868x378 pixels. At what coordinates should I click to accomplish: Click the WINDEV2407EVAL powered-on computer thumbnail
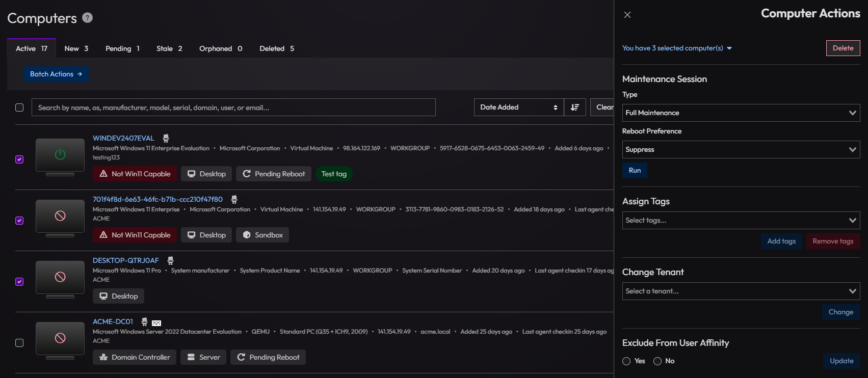pyautogui.click(x=60, y=157)
